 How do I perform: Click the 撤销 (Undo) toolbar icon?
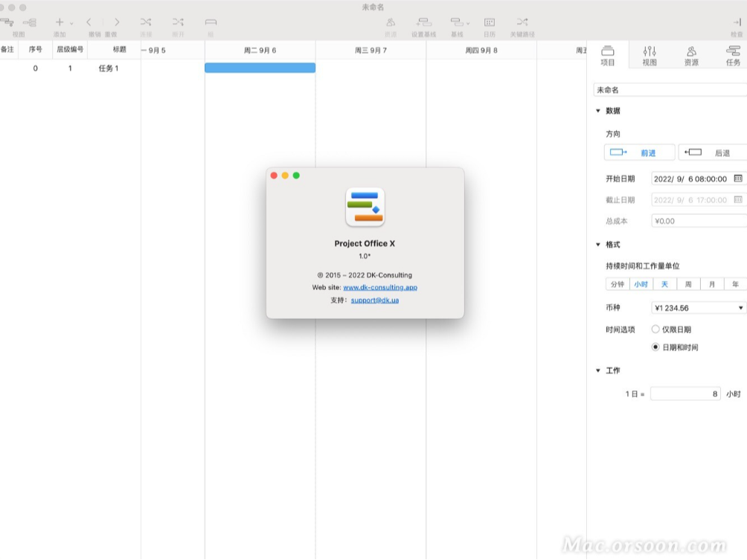click(89, 22)
